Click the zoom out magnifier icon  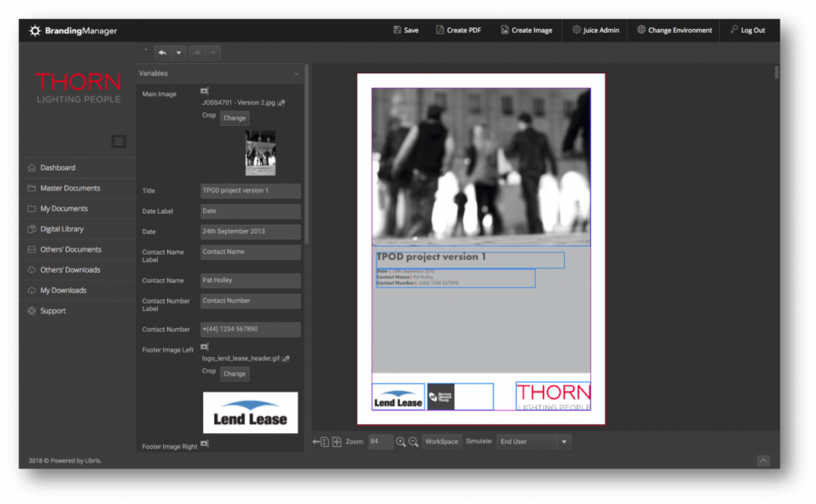[x=413, y=441]
